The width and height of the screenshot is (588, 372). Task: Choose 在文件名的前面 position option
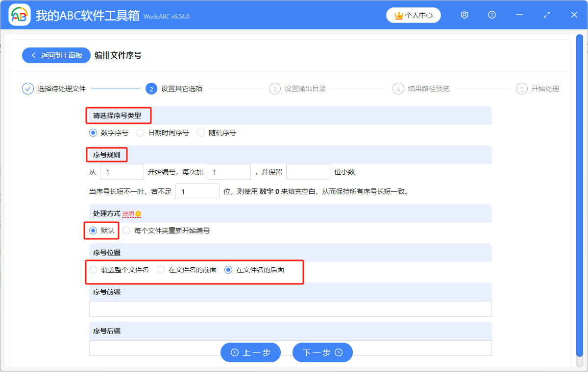(x=161, y=270)
